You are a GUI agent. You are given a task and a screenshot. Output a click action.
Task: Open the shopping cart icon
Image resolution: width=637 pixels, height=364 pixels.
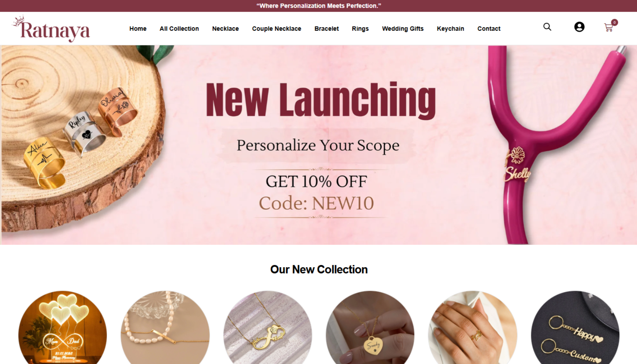(608, 28)
